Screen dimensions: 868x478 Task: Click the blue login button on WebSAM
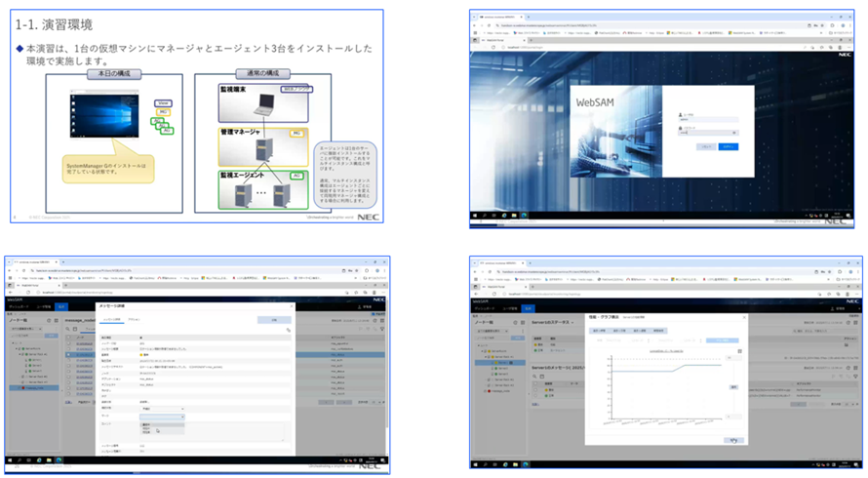[x=728, y=147]
